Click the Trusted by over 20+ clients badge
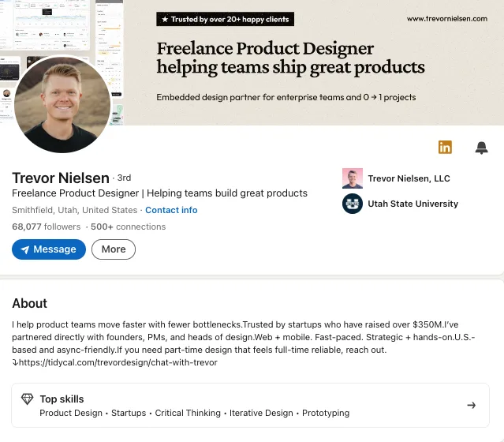The width and height of the screenshot is (504, 442). [x=225, y=19]
